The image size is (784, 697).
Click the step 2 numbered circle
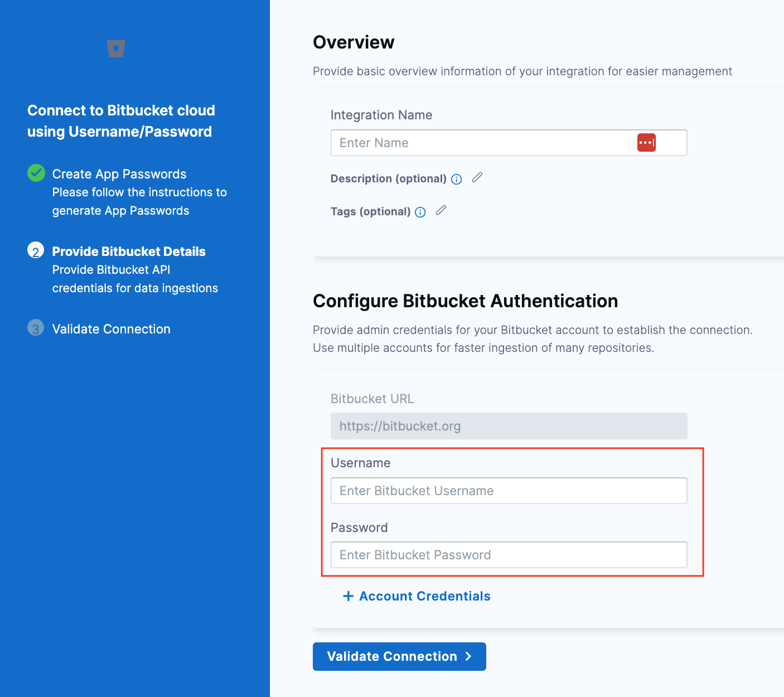tap(36, 250)
